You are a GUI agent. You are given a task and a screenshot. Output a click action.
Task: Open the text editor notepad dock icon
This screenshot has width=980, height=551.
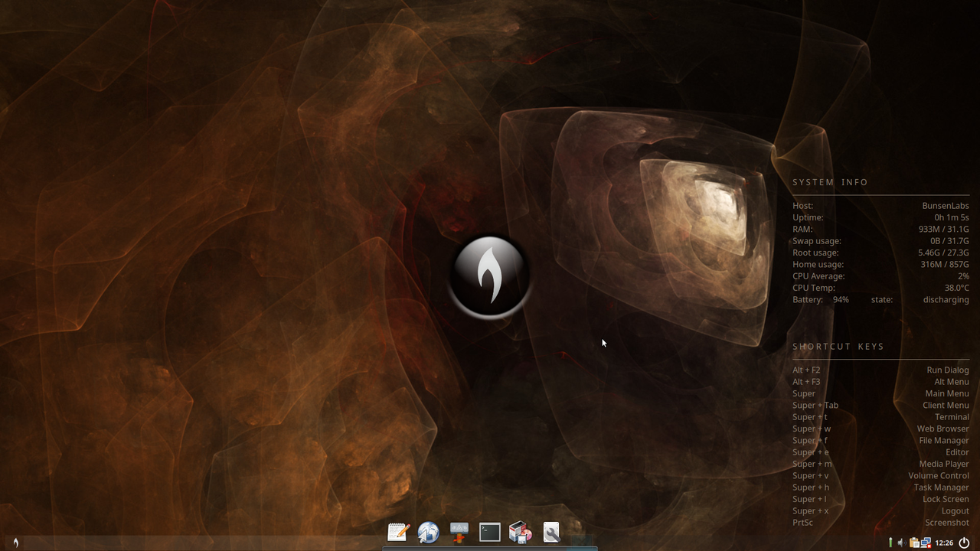[398, 532]
